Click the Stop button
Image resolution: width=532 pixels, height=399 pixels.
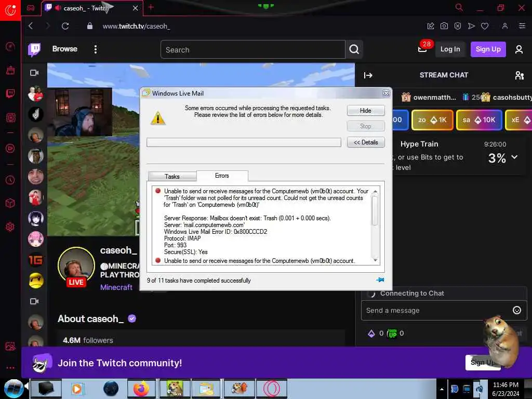pyautogui.click(x=366, y=126)
